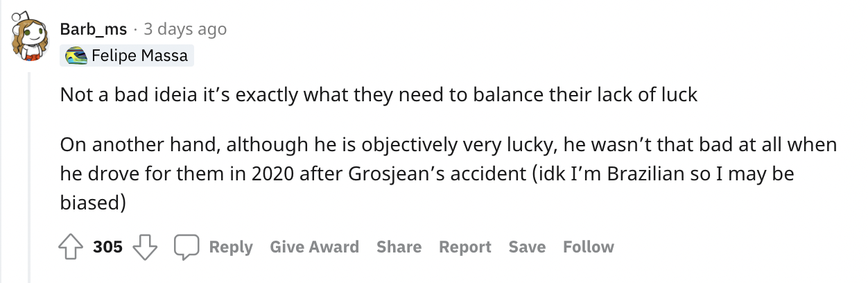The image size is (868, 283).
Task: Click the "Not a bad ideia" paragraph
Action: (x=378, y=95)
